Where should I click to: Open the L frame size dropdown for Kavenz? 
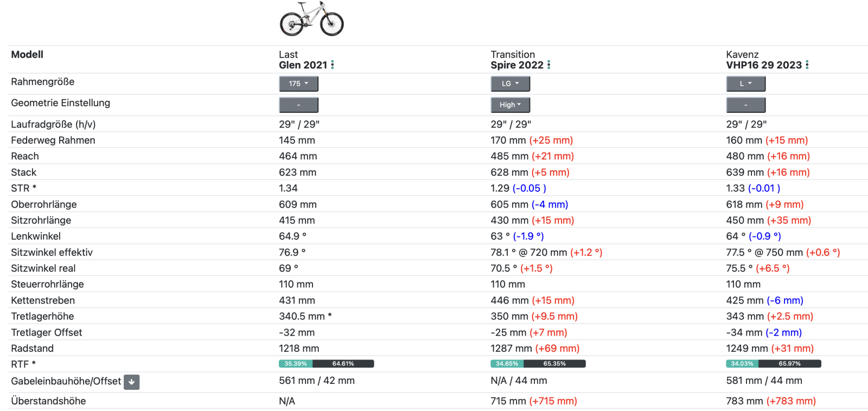[x=745, y=84]
